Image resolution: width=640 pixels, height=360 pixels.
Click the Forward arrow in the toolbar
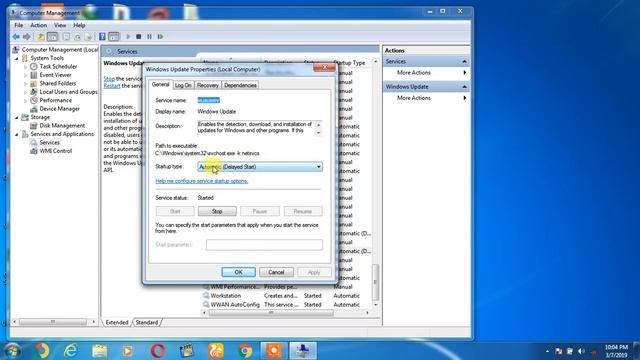click(x=27, y=37)
